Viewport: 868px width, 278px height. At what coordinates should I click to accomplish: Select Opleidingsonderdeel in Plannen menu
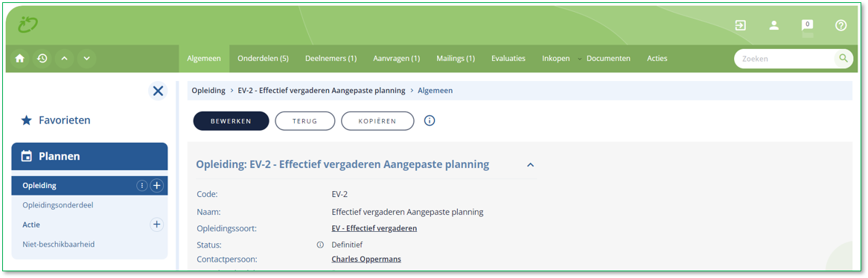tap(57, 205)
